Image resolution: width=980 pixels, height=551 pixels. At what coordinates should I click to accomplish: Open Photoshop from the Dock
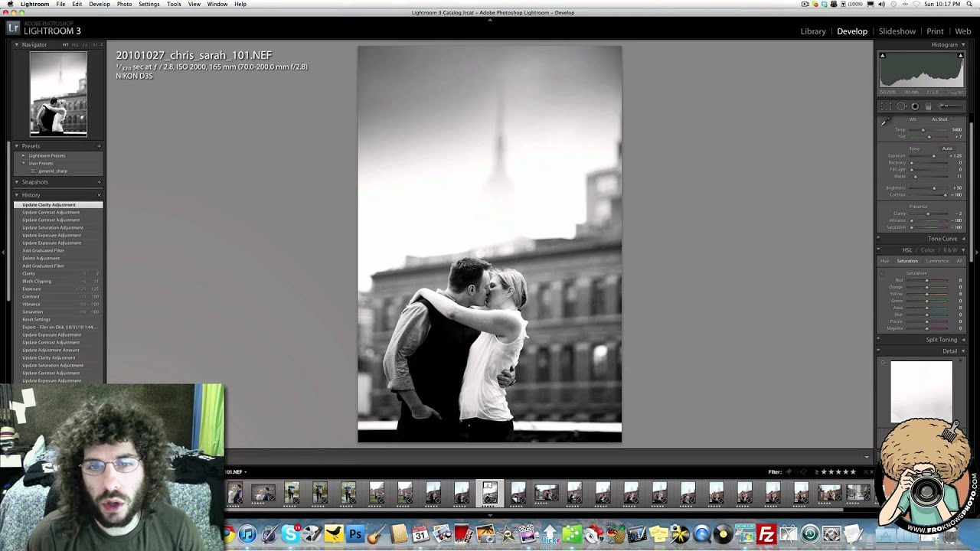point(354,533)
